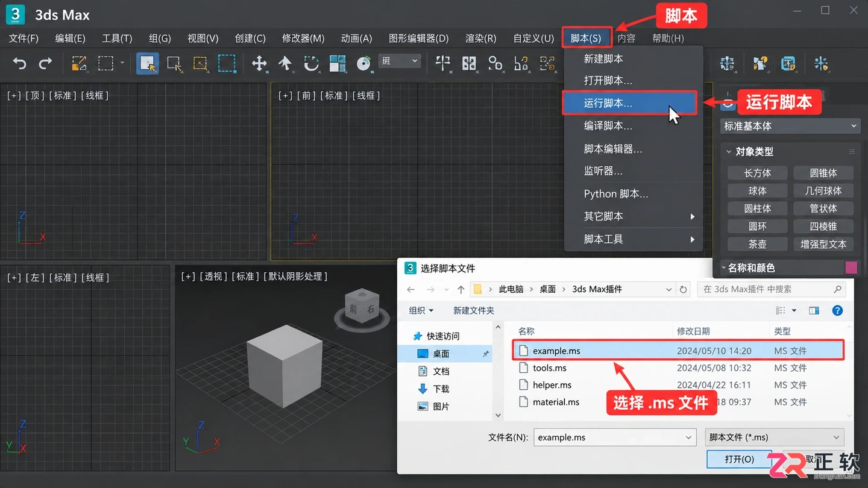Open the 脚本文件 (*.ms) file type dropdown
This screenshot has width=868, height=488.
pyautogui.click(x=775, y=437)
